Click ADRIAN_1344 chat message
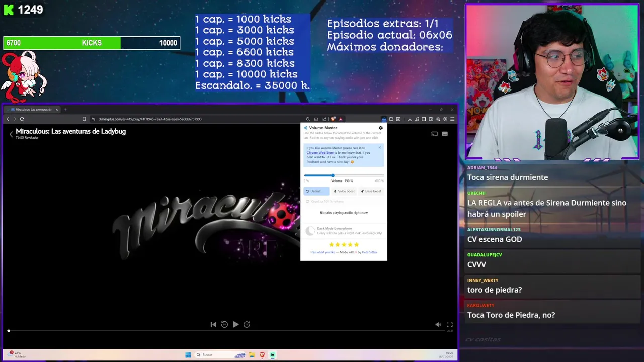This screenshot has height=362, width=644. (x=508, y=177)
